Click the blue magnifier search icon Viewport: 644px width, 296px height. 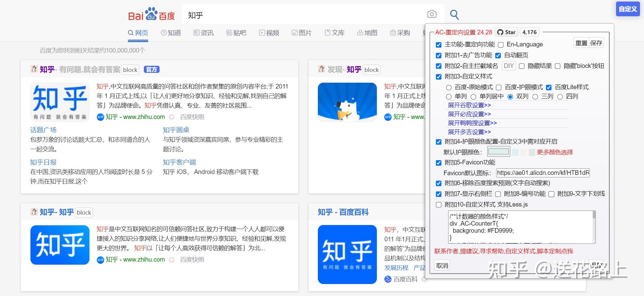(454, 14)
